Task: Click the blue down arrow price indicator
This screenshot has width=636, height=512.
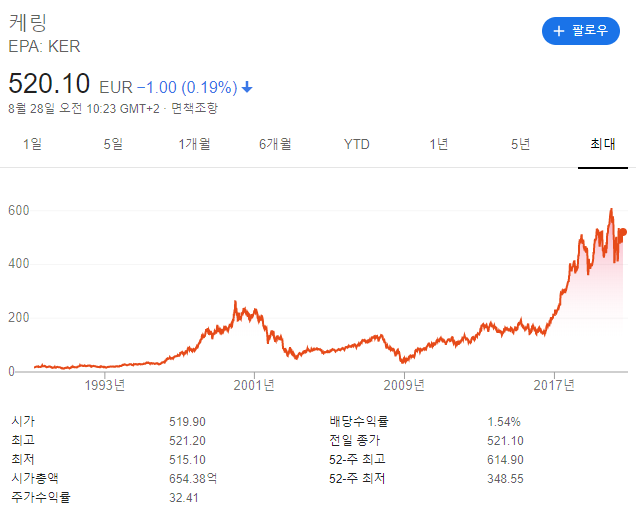Action: pyautogui.click(x=247, y=87)
